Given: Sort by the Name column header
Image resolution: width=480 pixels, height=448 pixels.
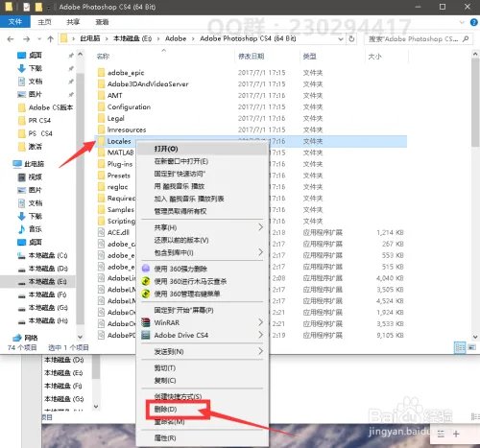Looking at the screenshot, I should click(x=103, y=57).
